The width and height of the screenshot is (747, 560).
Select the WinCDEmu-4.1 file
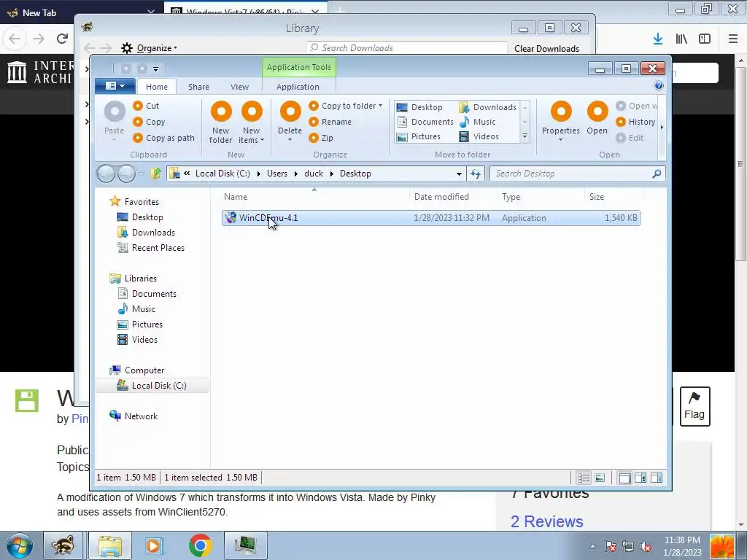tap(430, 218)
